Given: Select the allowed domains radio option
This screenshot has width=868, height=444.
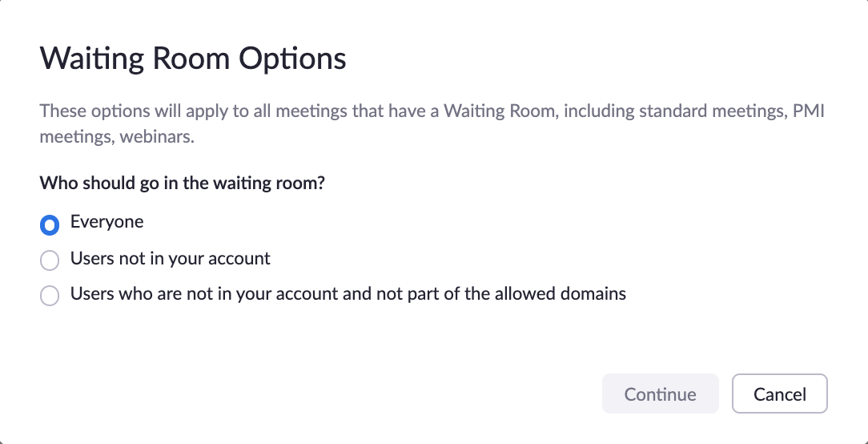Looking at the screenshot, I should (50, 296).
